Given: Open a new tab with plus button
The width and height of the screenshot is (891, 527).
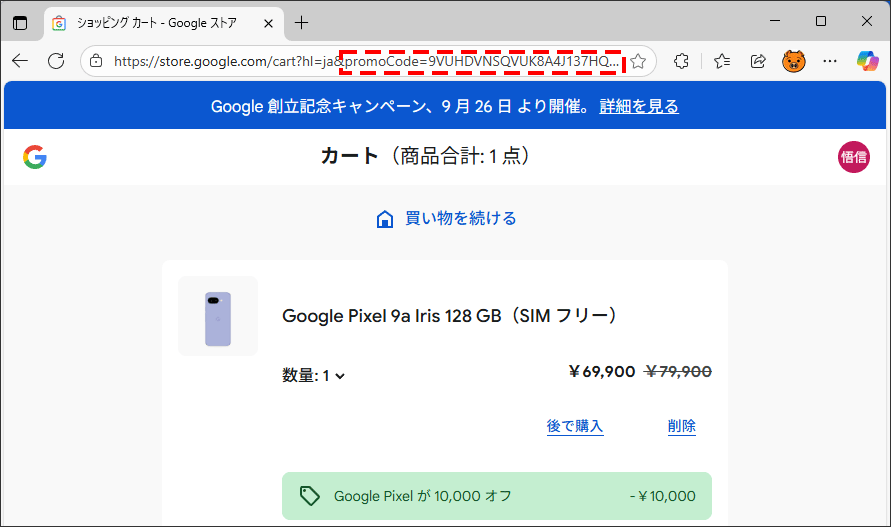Looking at the screenshot, I should click(302, 22).
